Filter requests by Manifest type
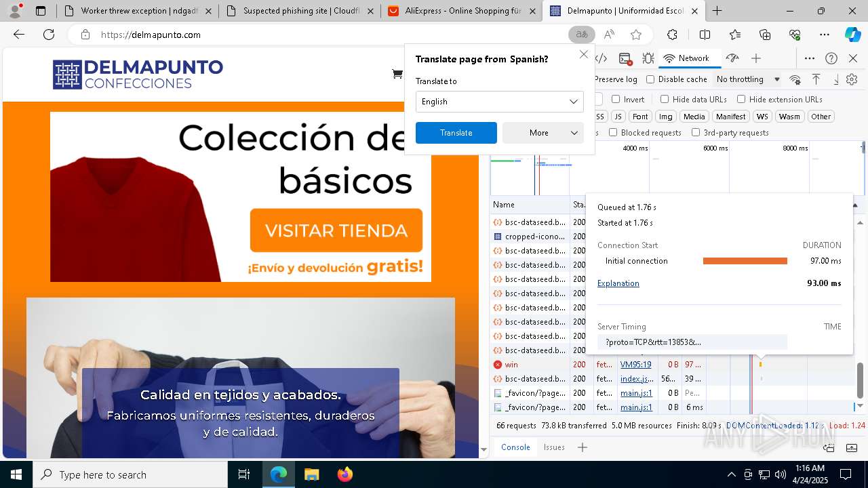 (x=730, y=117)
